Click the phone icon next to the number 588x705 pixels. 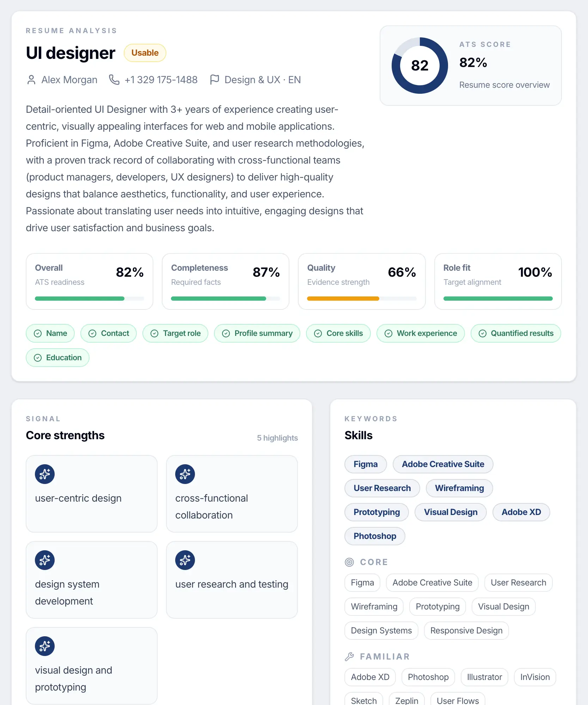point(114,80)
